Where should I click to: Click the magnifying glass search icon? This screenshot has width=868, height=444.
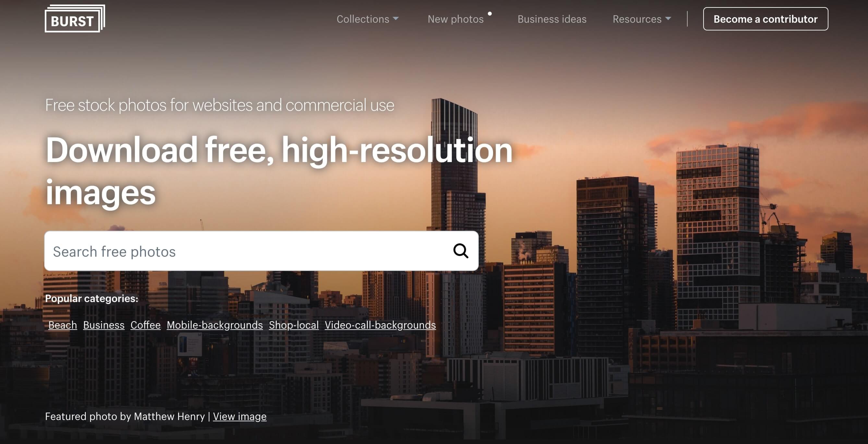click(461, 251)
